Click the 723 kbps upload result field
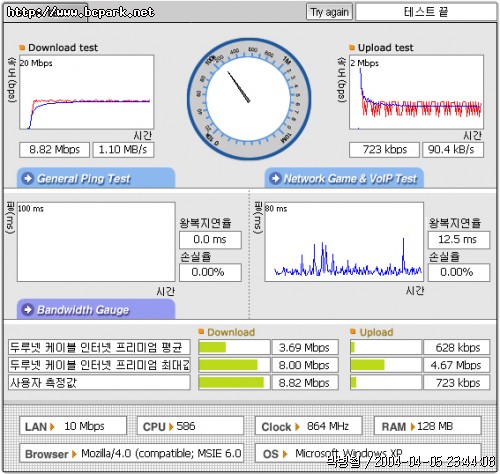 (384, 150)
